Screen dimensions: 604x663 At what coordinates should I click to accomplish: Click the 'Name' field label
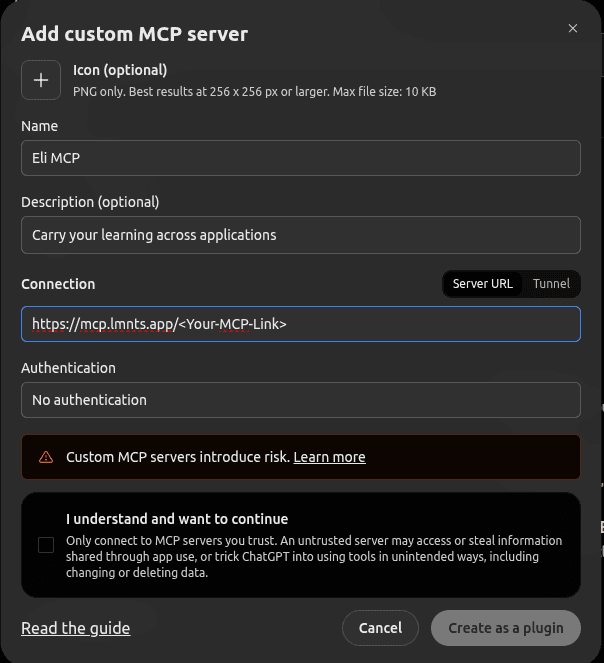pyautogui.click(x=39, y=126)
